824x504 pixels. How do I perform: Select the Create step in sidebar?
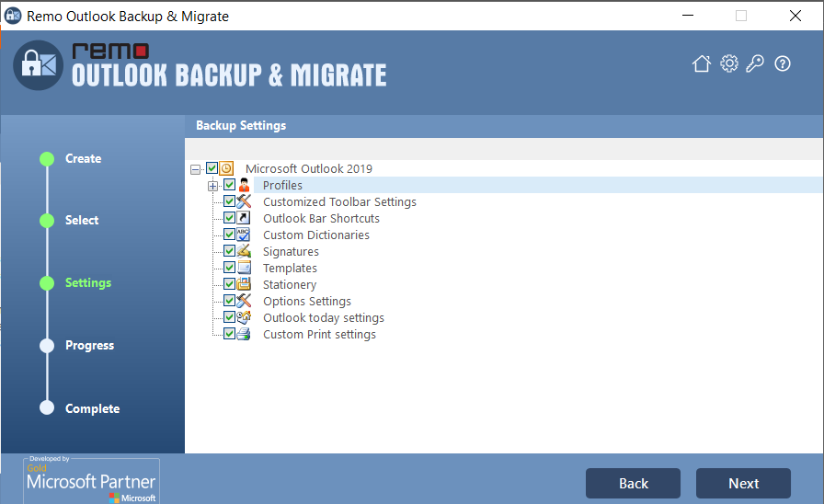(x=83, y=159)
